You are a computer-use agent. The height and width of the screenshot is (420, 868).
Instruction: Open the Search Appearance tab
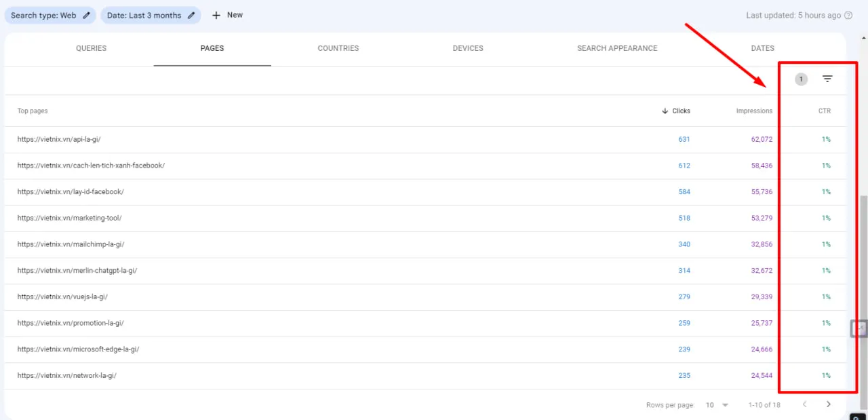(617, 48)
